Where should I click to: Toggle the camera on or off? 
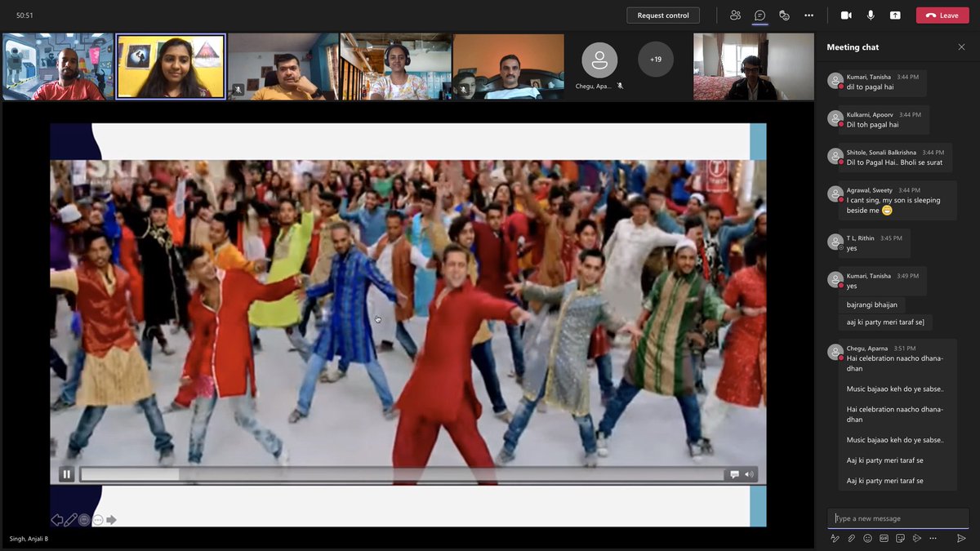(846, 15)
